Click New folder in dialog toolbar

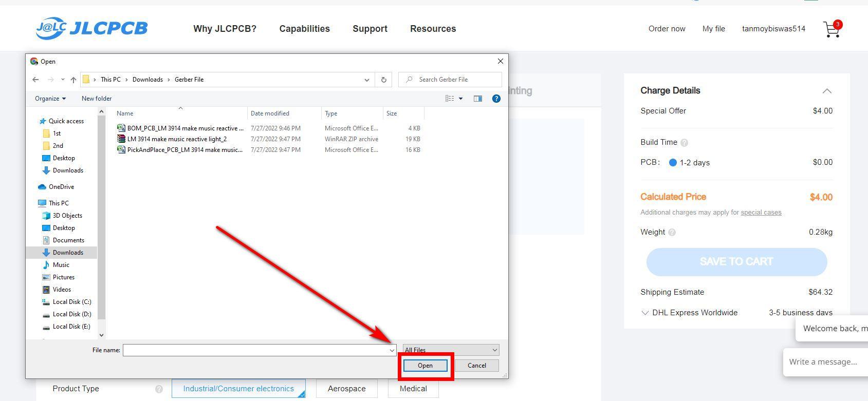(97, 99)
